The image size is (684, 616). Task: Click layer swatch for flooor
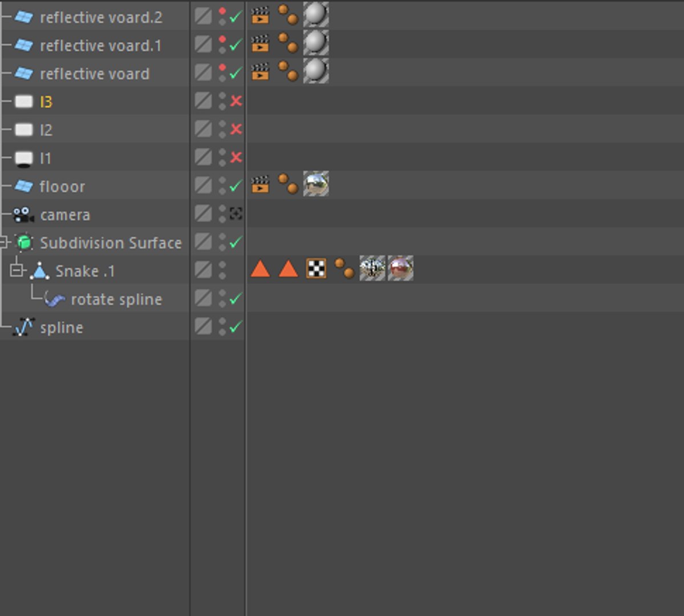203,185
